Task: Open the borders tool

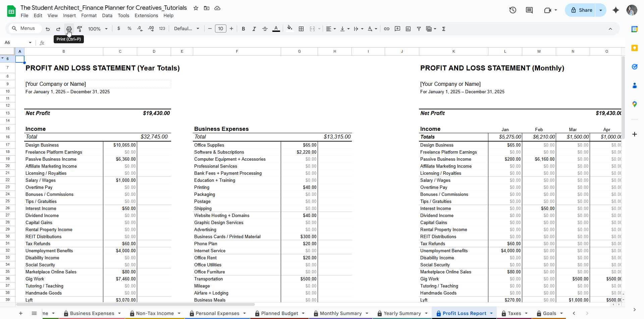Action: tap(301, 29)
